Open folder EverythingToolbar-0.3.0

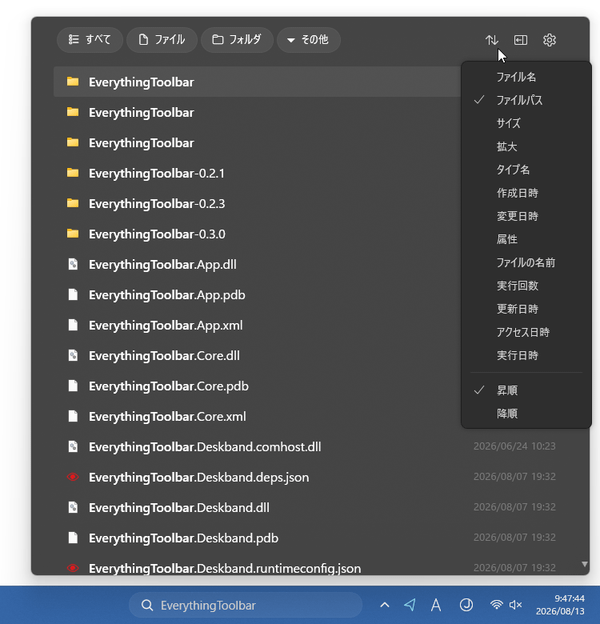click(257, 234)
